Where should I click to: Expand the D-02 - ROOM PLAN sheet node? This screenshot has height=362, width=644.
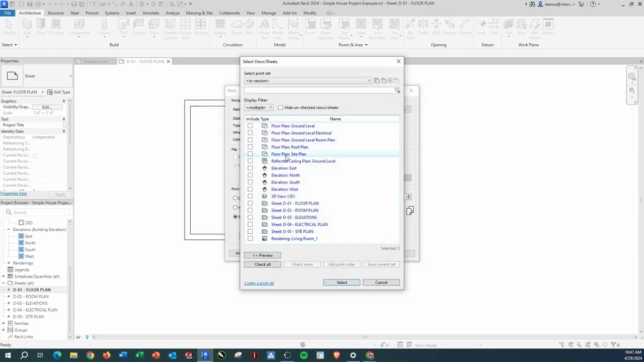[x=9, y=297]
